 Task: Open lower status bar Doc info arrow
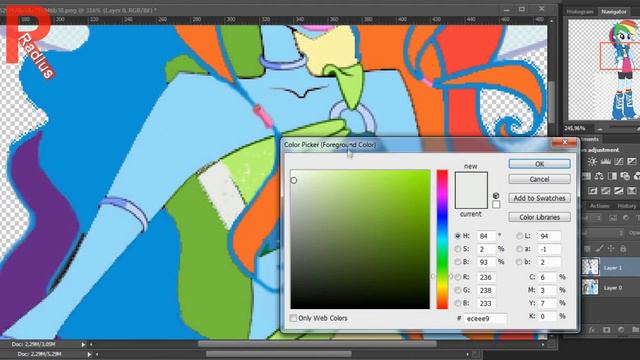click(x=89, y=354)
